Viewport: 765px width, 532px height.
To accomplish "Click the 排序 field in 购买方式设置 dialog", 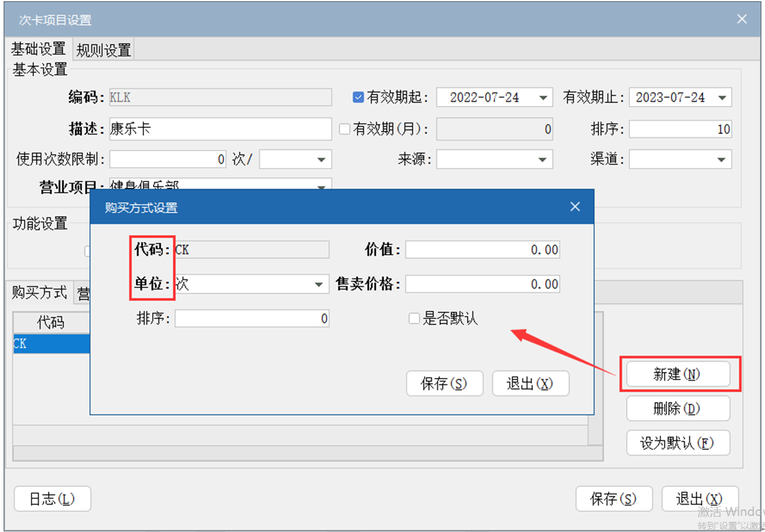I will (x=252, y=318).
